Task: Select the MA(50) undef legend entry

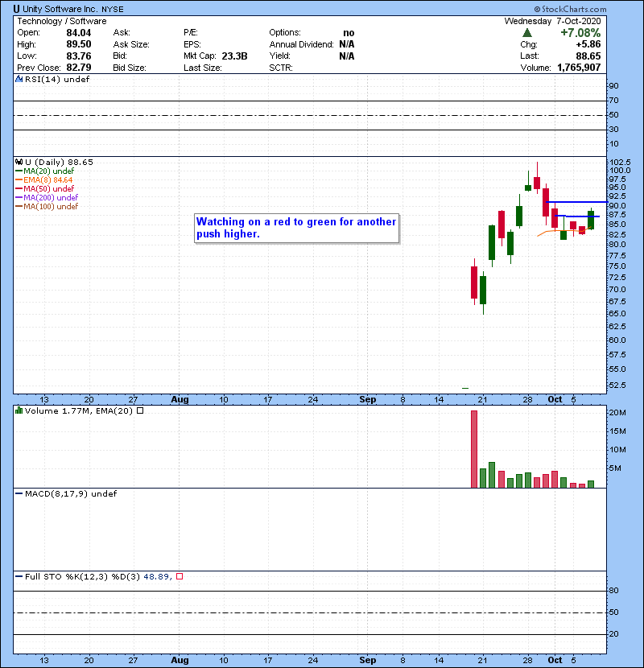Action: point(45,188)
